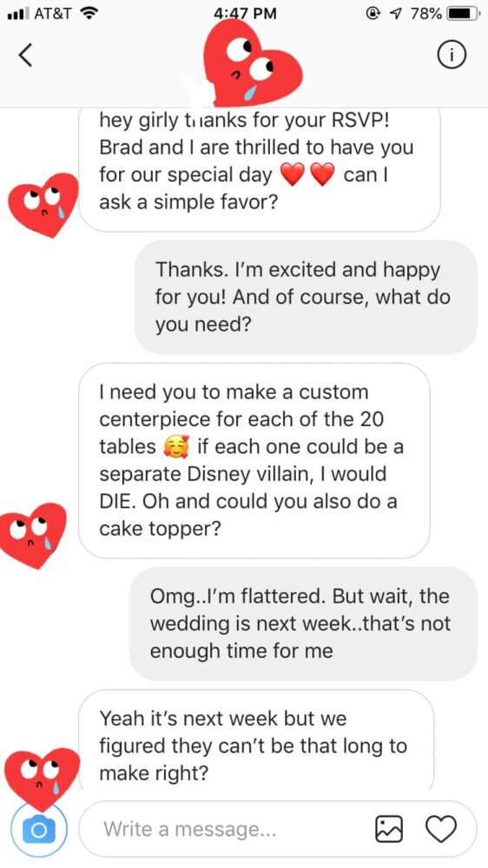Tap the 4:47 PM clock in the status bar
This screenshot has height=868, width=488.
coord(245,13)
